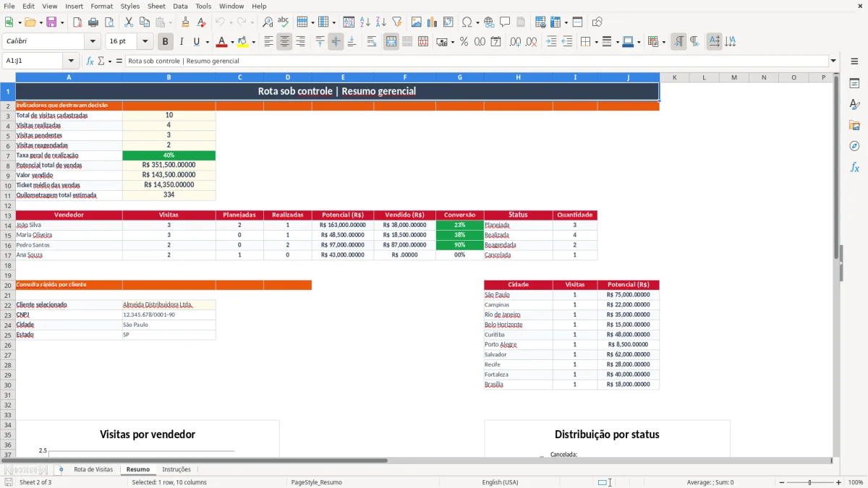Apply the yellow background color swatch
Image resolution: width=868 pixels, height=488 pixels.
[x=242, y=42]
